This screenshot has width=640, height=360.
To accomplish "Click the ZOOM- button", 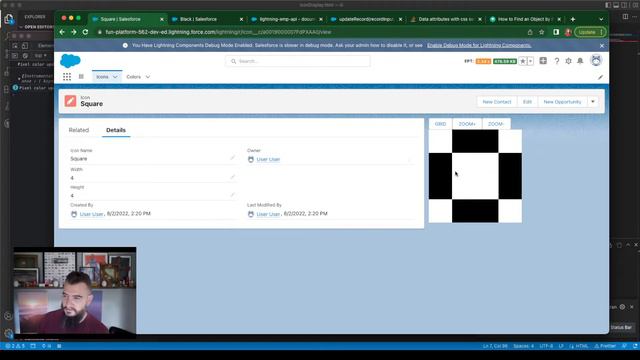I will [496, 124].
